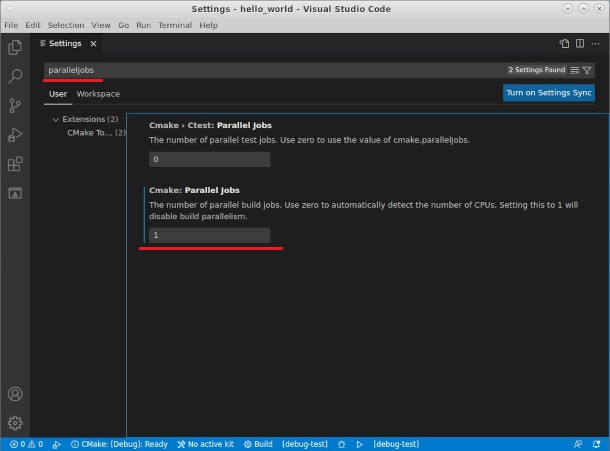This screenshot has height=451, width=610.
Task: Open the editor More Actions menu
Action: pos(595,44)
